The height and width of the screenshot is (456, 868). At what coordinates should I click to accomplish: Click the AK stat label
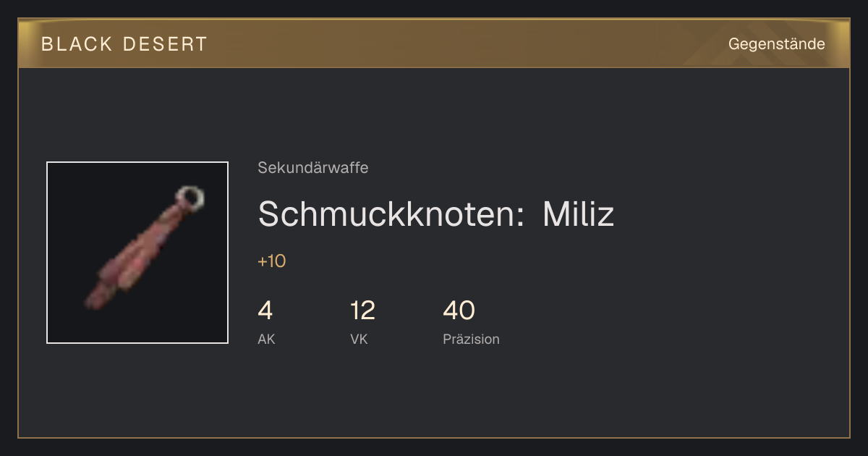[266, 339]
